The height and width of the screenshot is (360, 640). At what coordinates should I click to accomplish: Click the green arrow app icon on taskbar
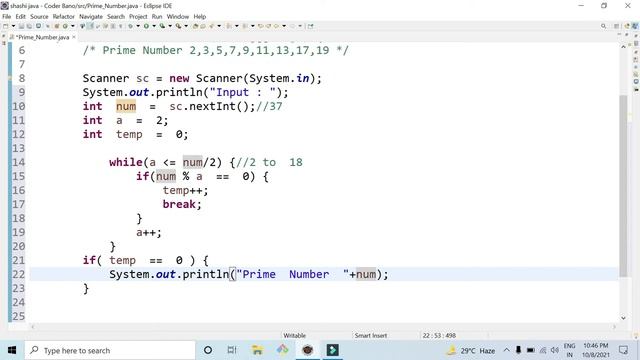coord(332,350)
